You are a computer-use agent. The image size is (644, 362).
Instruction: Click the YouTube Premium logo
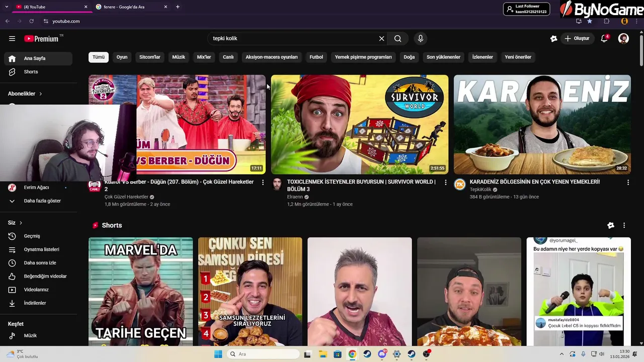coord(42,39)
